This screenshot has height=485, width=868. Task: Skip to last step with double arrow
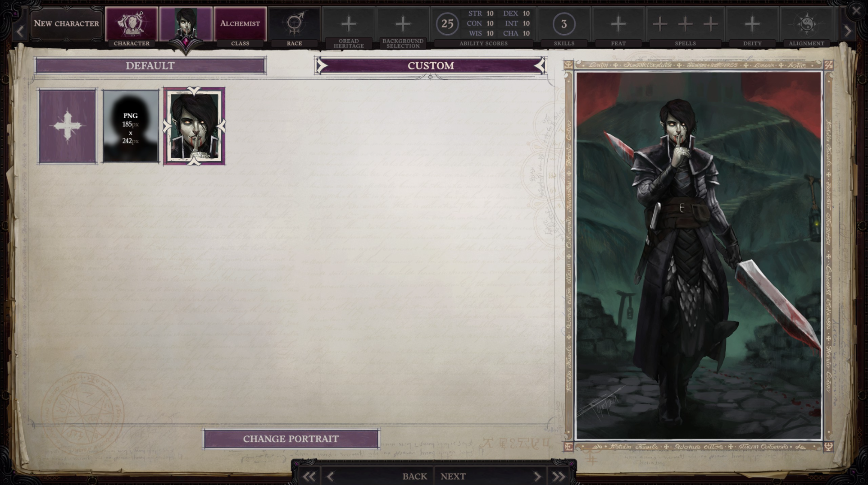pyautogui.click(x=559, y=476)
